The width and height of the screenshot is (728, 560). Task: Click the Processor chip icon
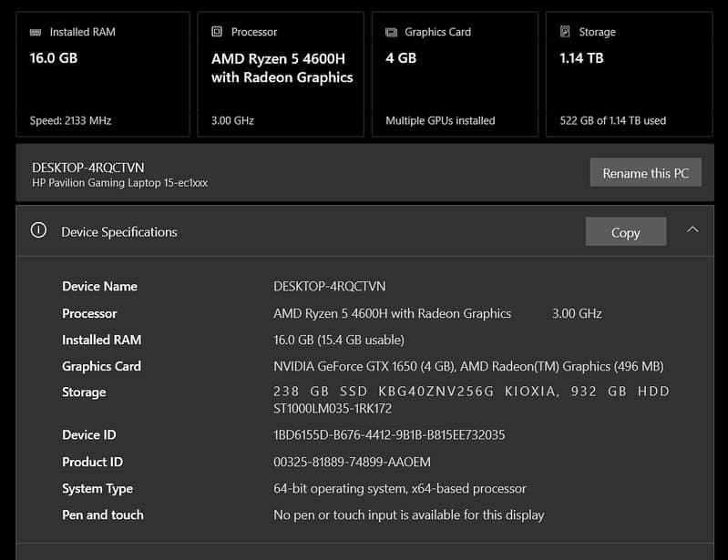[217, 32]
